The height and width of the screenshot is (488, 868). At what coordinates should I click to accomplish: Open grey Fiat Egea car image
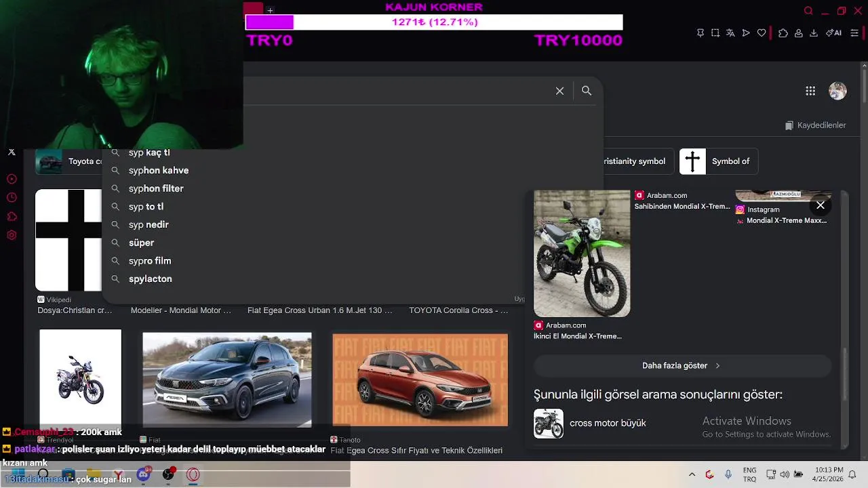tap(227, 380)
